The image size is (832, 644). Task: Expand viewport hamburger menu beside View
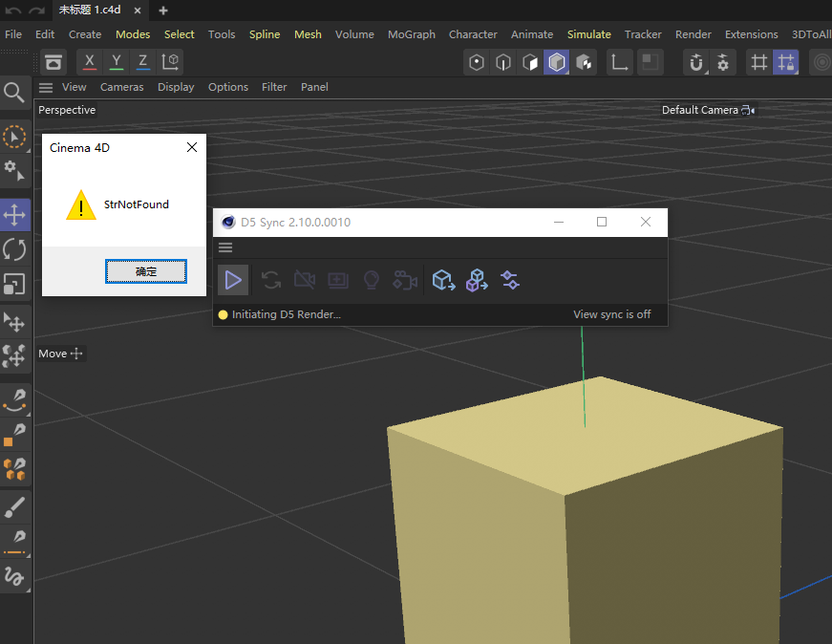click(46, 87)
